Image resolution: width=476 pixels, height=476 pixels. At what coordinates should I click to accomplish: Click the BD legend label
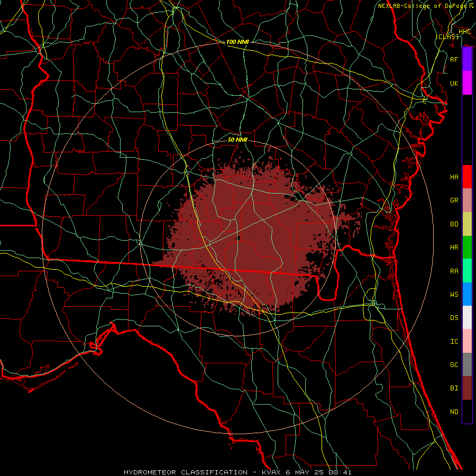pos(454,224)
